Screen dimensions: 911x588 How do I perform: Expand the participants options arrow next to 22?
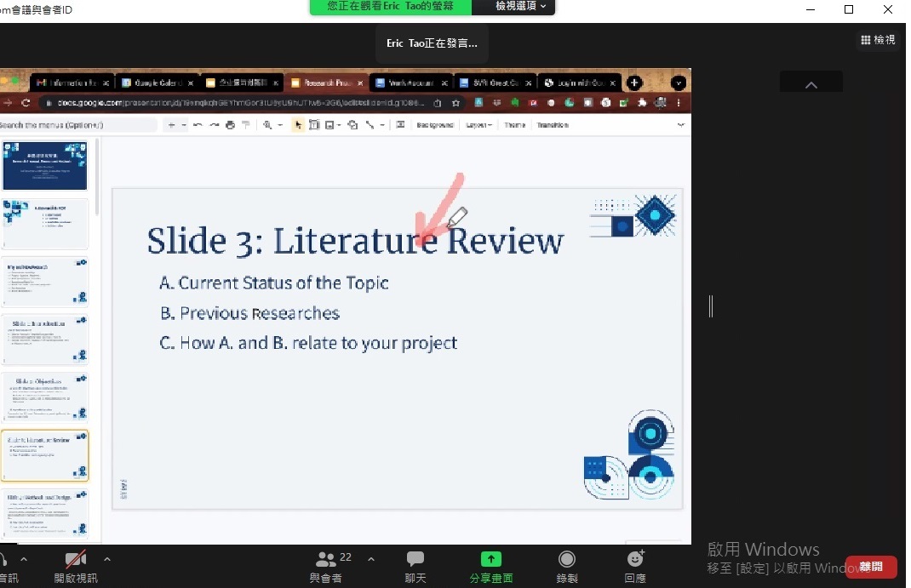point(371,559)
